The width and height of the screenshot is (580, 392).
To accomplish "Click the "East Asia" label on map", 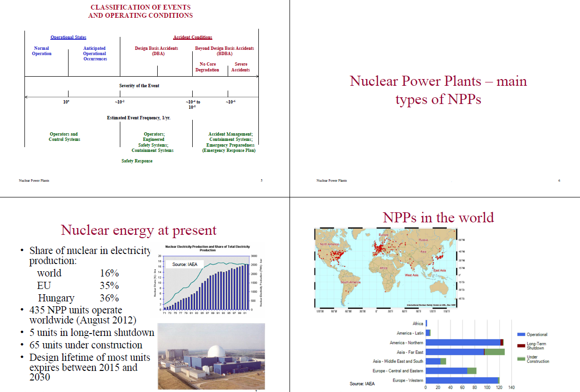I will (441, 271).
